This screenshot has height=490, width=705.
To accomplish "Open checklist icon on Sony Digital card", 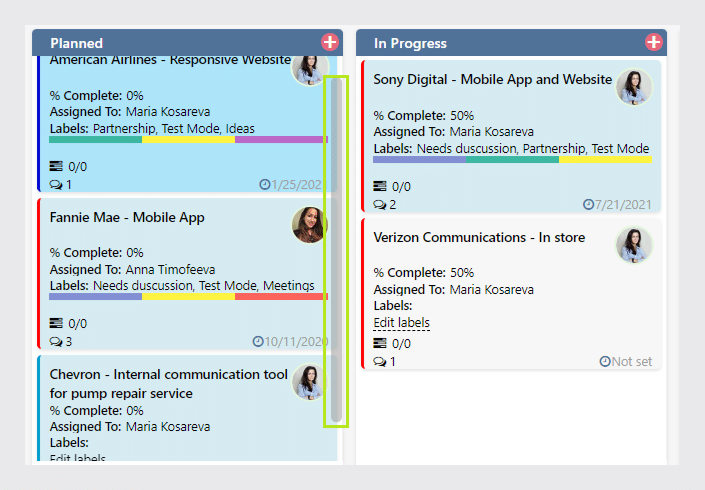I will point(380,186).
